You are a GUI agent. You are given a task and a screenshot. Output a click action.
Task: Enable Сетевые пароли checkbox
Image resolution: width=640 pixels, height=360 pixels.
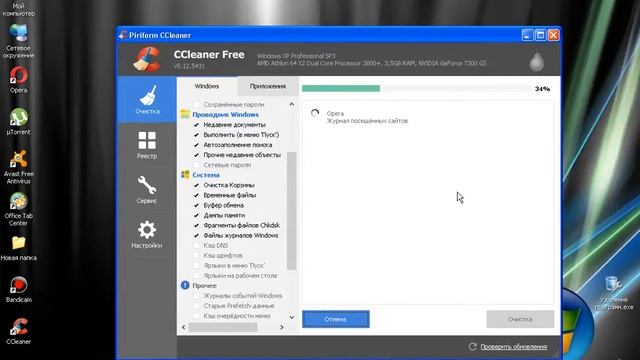196,165
